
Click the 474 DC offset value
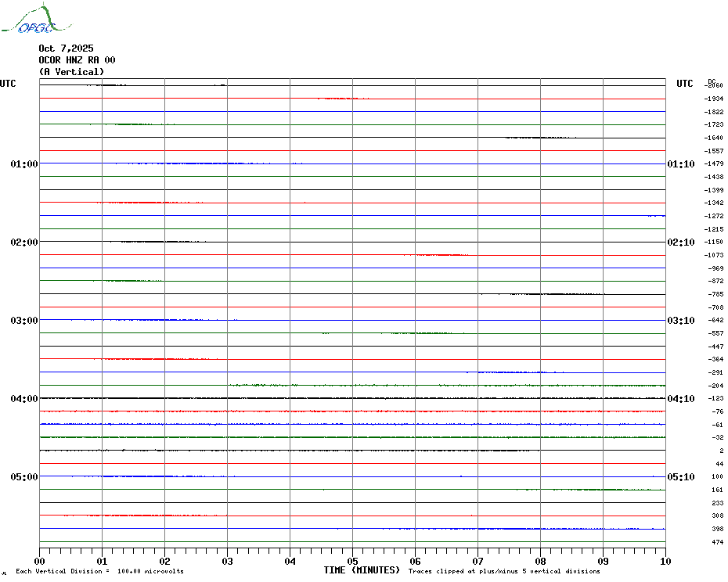pos(717,542)
